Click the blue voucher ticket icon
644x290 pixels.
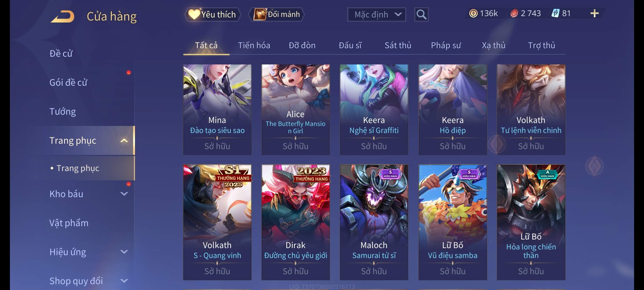555,13
